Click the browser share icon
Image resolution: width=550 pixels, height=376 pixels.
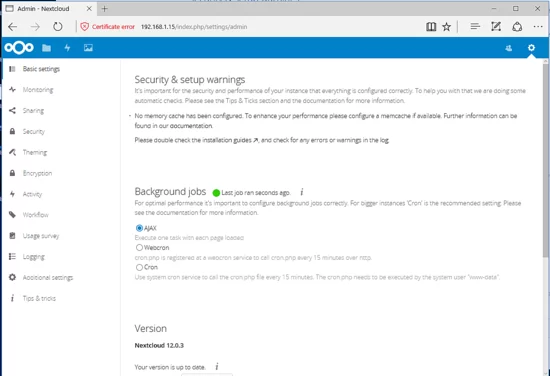(517, 27)
